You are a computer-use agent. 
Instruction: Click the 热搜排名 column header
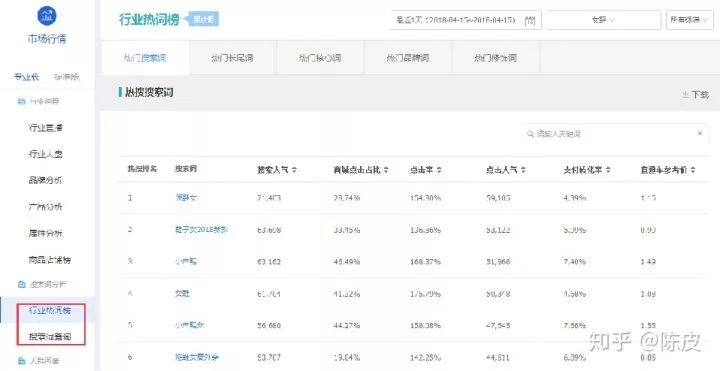pyautogui.click(x=142, y=169)
